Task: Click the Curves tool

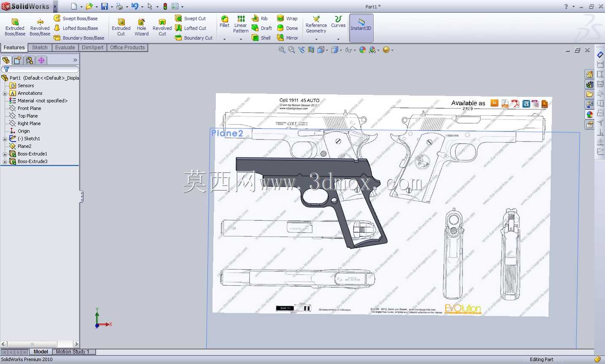Action: [x=338, y=22]
